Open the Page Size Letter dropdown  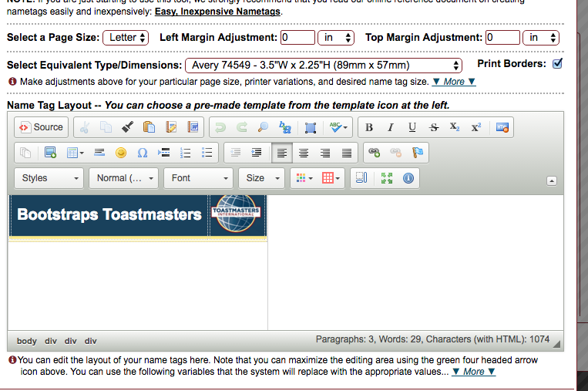click(126, 38)
